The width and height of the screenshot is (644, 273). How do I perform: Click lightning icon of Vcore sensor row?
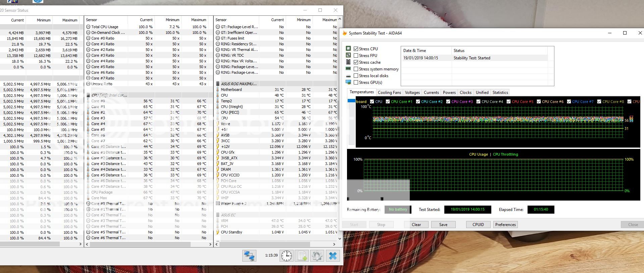(x=218, y=124)
